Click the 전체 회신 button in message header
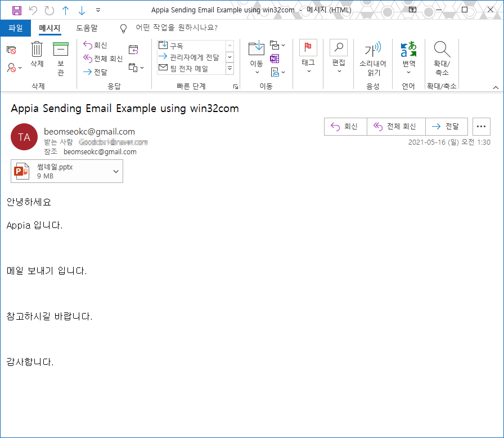The height and width of the screenshot is (438, 504). pos(396,127)
